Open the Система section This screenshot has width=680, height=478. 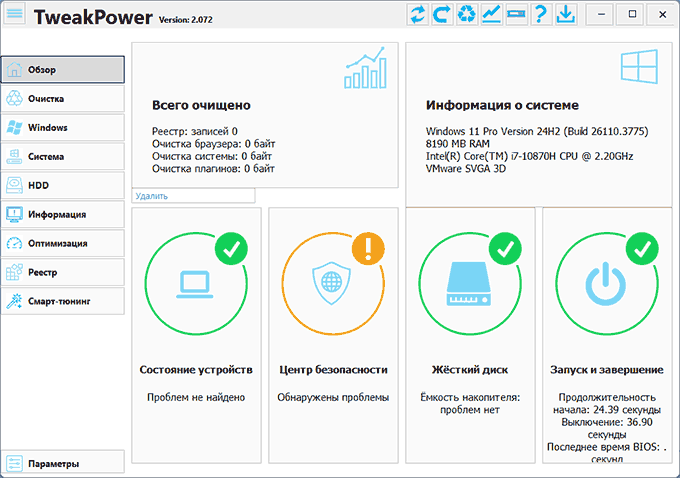tap(63, 156)
